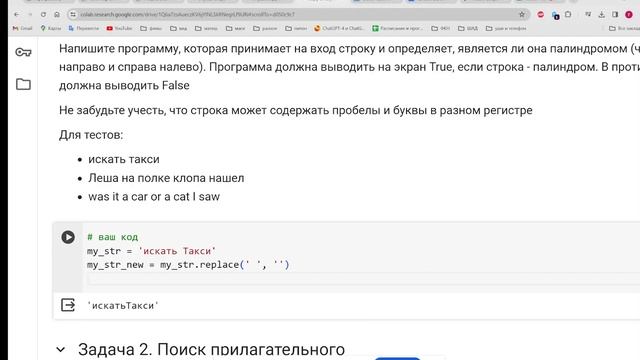This screenshot has height=360, width=640.
Task: Open the green Расписание bookmark
Action: point(397,28)
